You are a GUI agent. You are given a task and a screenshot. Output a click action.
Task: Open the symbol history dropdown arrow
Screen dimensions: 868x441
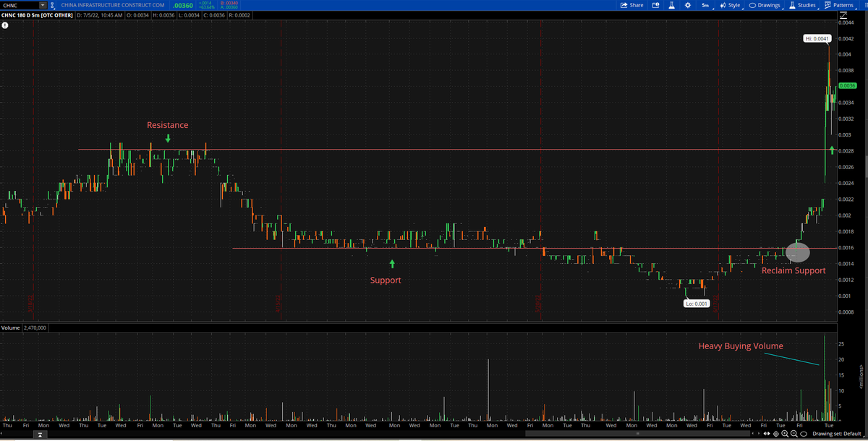coord(43,5)
